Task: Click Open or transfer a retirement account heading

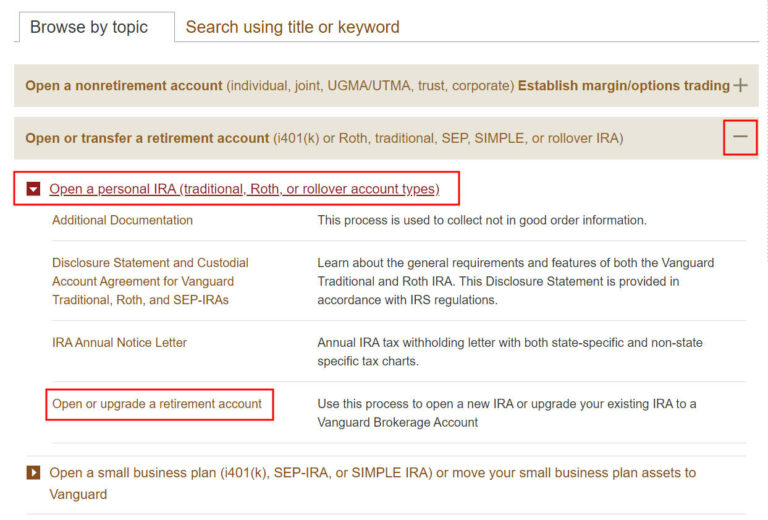Action: [147, 138]
